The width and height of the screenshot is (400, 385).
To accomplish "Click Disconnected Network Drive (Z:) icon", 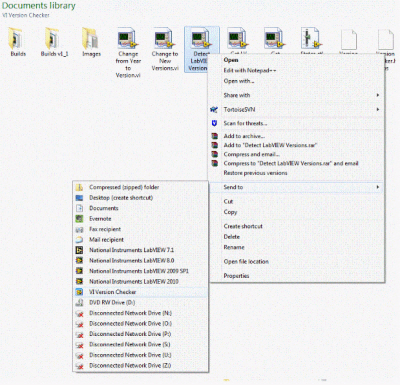I will coord(79,366).
